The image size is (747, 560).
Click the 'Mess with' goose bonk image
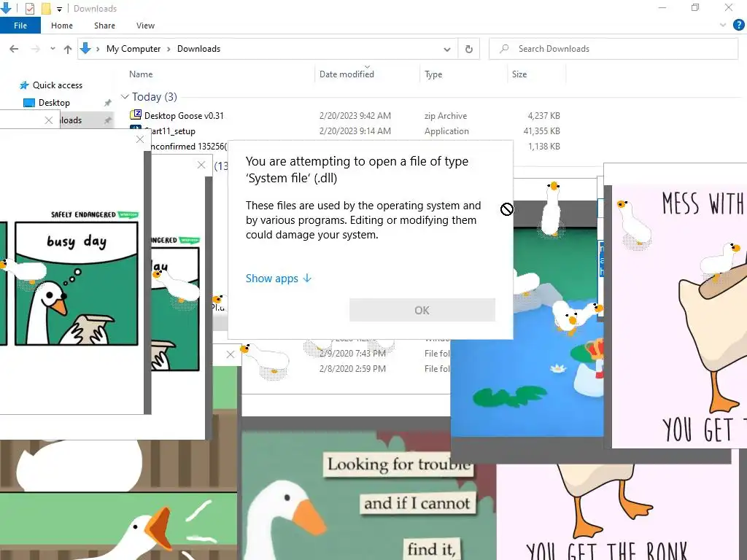(x=679, y=316)
